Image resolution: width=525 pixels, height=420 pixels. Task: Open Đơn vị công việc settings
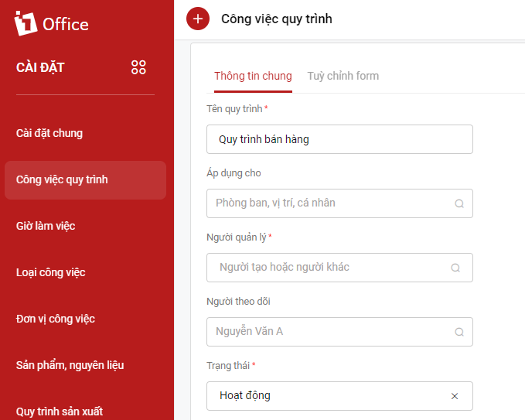[55, 319]
